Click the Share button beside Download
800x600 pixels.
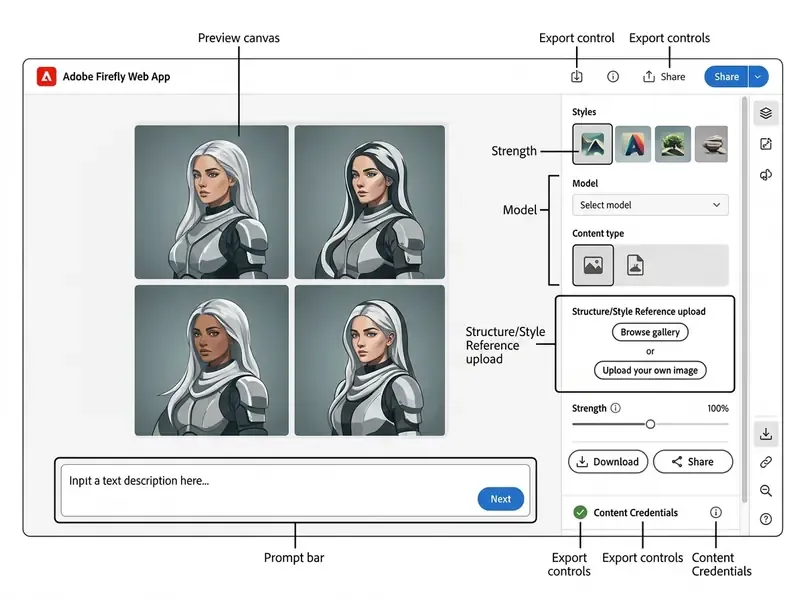(x=693, y=462)
